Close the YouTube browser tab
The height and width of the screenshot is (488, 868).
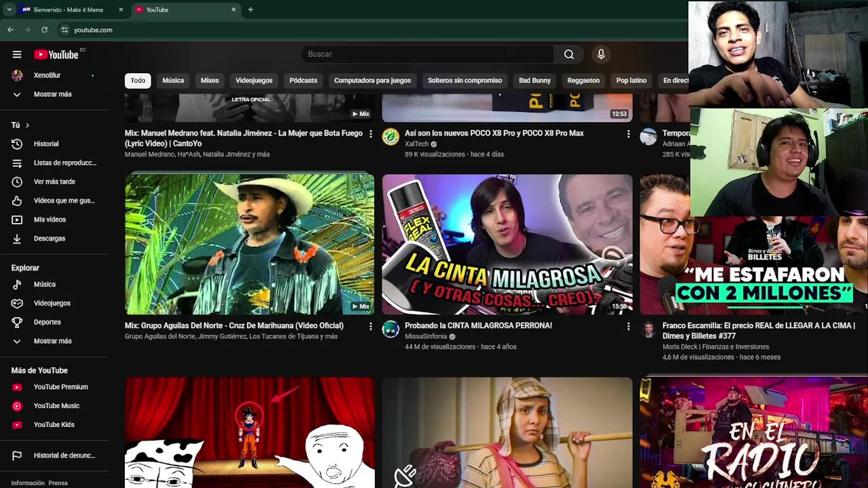point(233,9)
